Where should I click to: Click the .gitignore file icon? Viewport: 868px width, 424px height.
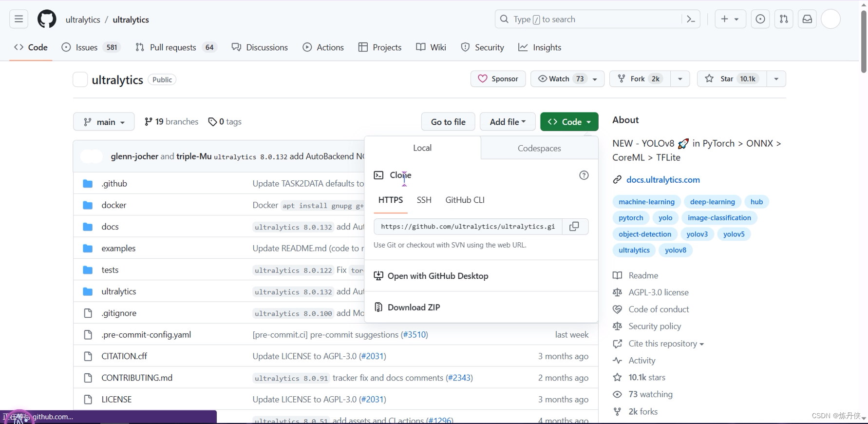88,313
